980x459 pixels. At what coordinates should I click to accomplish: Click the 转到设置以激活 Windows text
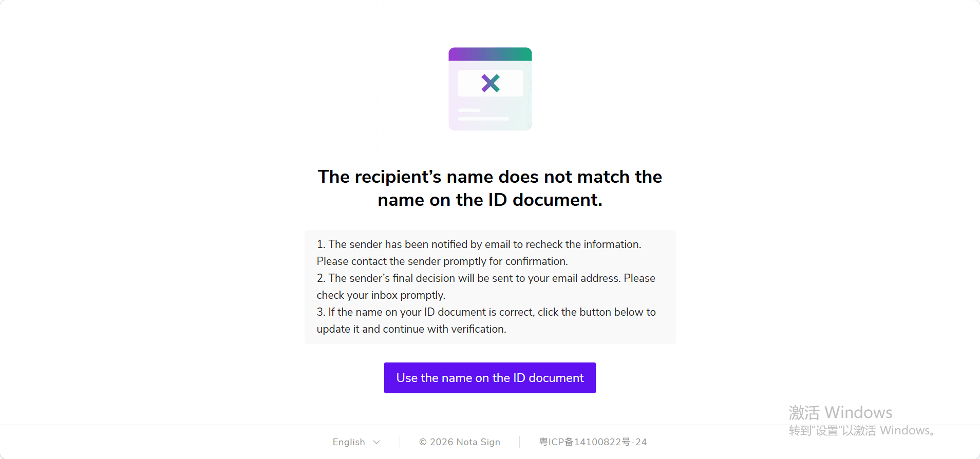click(862, 430)
